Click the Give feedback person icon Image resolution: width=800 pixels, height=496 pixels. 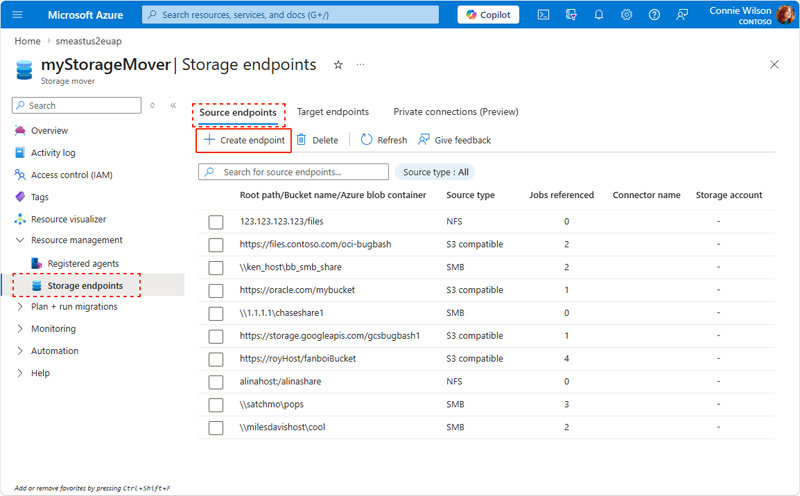pyautogui.click(x=423, y=139)
